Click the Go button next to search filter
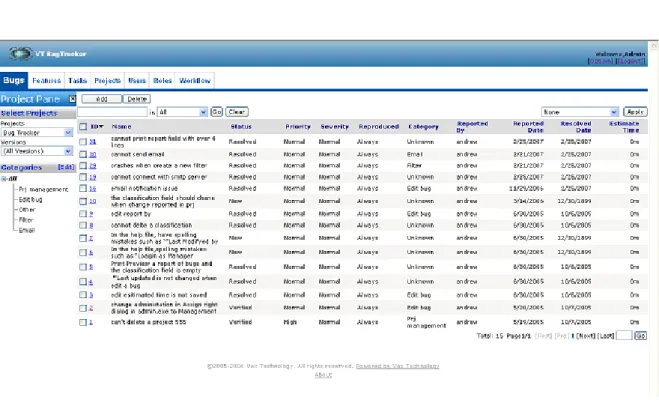This screenshot has height=406, width=659. coord(216,112)
